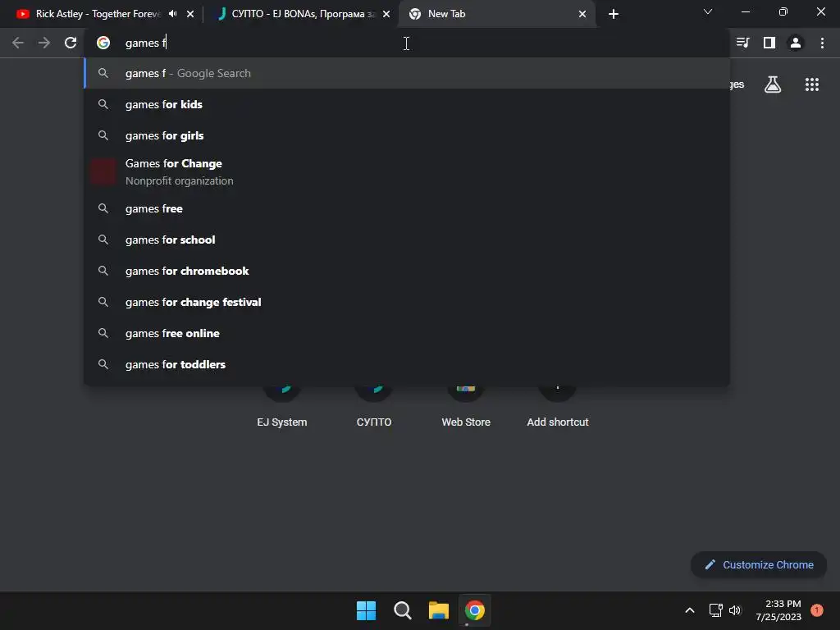The image size is (840, 630).
Task: Select the 'games free online' suggestion
Action: tap(407, 333)
